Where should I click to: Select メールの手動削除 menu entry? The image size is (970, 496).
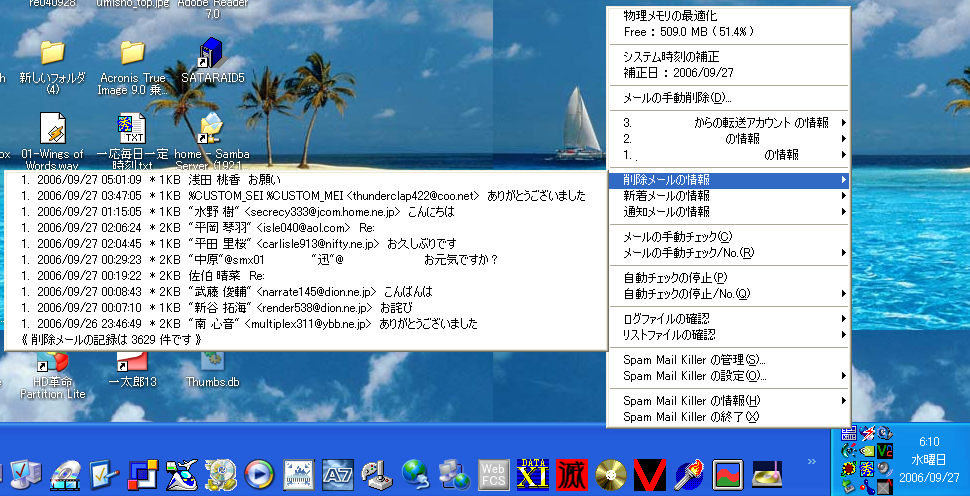[677, 98]
